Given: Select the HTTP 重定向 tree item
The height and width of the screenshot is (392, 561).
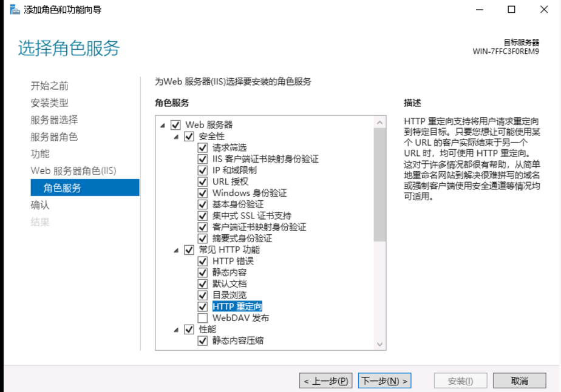Looking at the screenshot, I should click(x=237, y=307).
